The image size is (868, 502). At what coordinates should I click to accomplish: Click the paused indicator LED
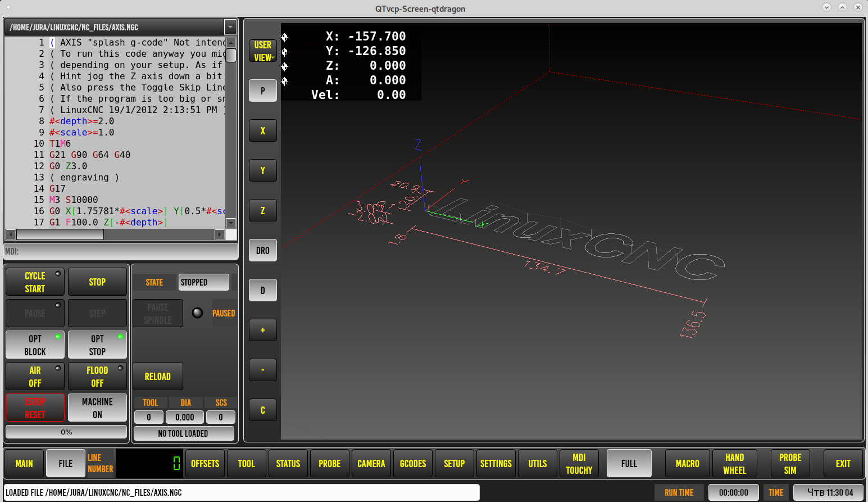pos(198,313)
